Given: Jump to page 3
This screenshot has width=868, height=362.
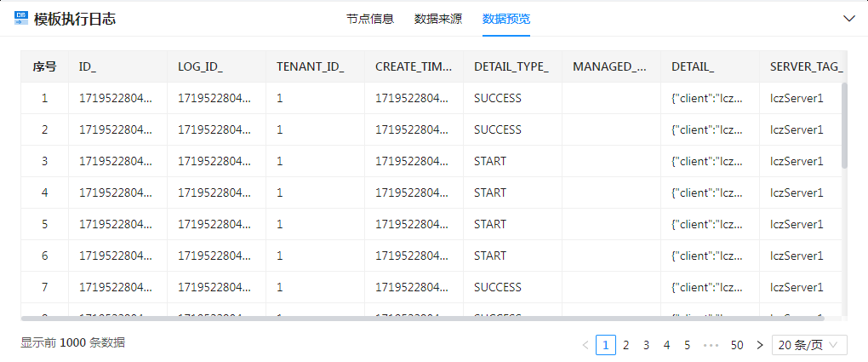Looking at the screenshot, I should [647, 345].
